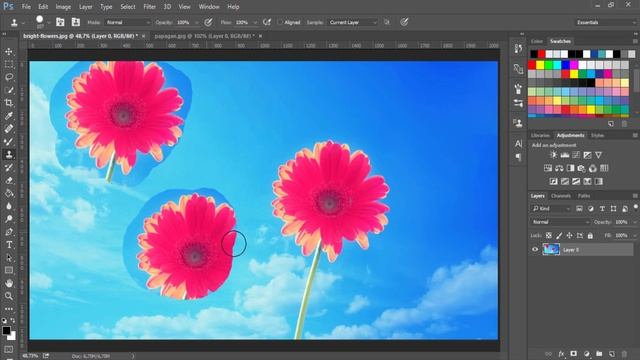Click the Flow percentage field
Screen dimensions: 640x360
click(242, 22)
